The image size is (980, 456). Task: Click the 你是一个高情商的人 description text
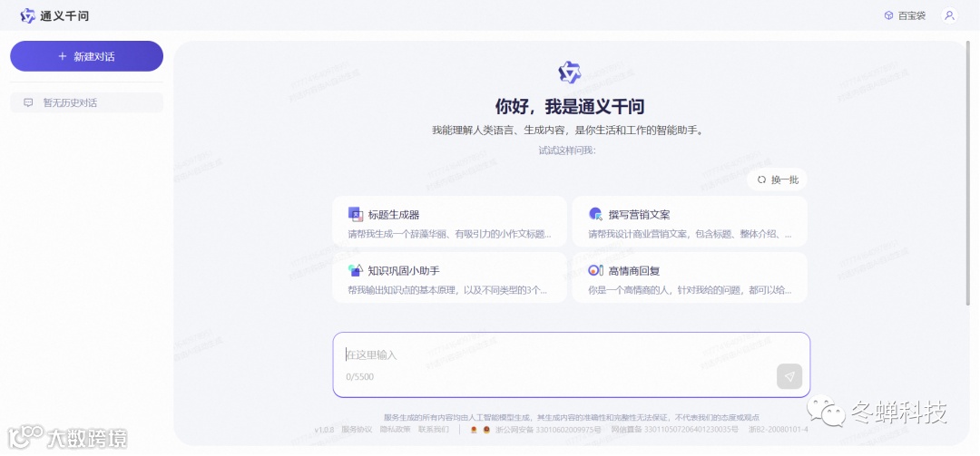[x=690, y=290]
